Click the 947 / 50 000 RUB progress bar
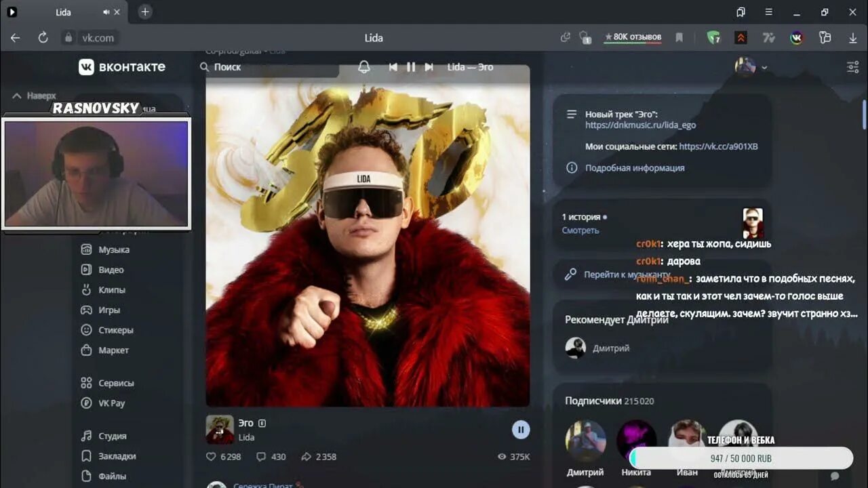Viewport: 868px width, 488px height. [x=741, y=458]
